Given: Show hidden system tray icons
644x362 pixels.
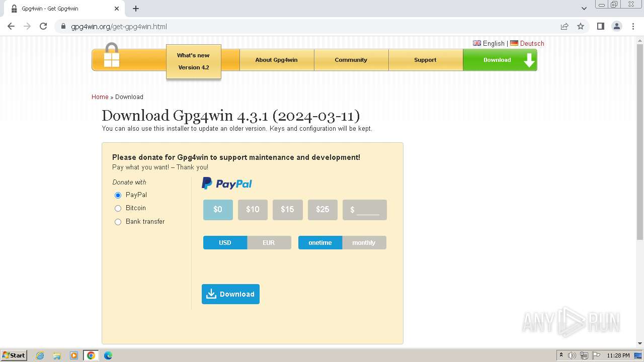Looking at the screenshot, I should (x=561, y=355).
